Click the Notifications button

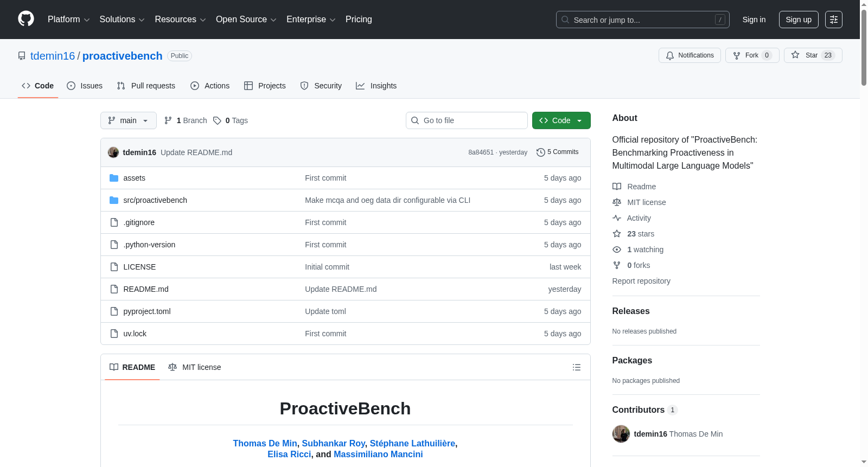[690, 55]
